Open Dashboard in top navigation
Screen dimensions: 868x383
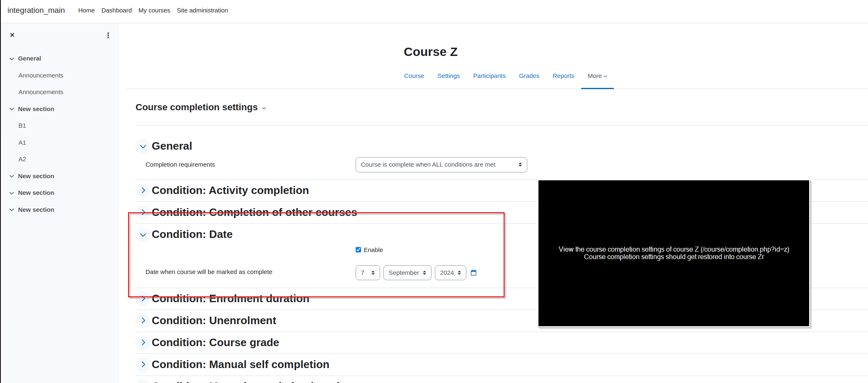[116, 10]
